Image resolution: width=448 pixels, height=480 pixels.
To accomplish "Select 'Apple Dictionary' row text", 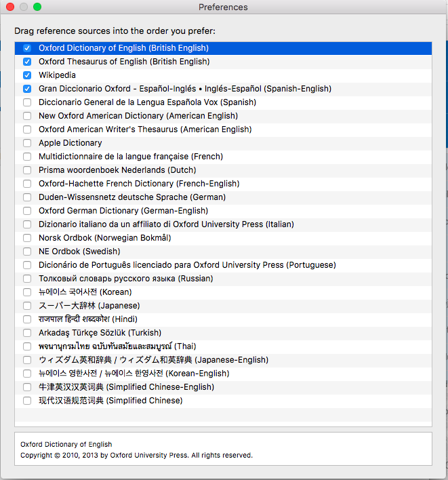I will click(70, 143).
